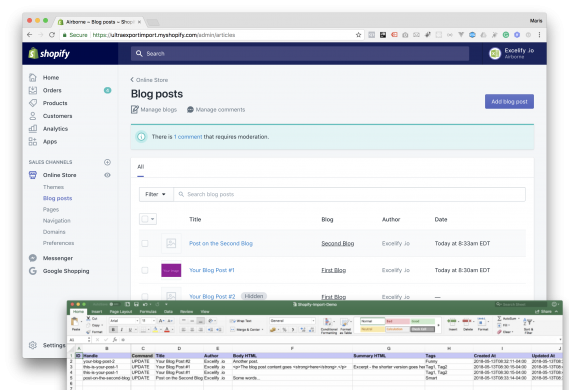Image resolution: width=569 pixels, height=390 pixels.
Task: Toggle italic formatting in Excel
Action: (x=122, y=329)
